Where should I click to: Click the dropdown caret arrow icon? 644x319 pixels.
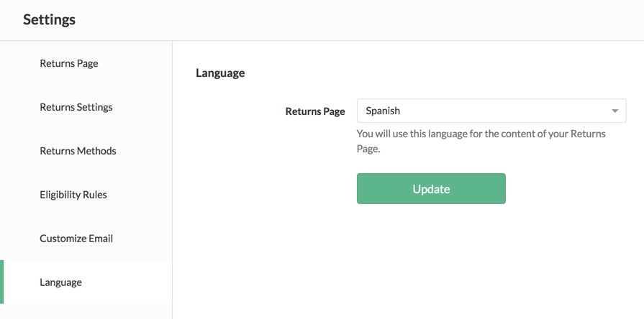pyautogui.click(x=614, y=111)
